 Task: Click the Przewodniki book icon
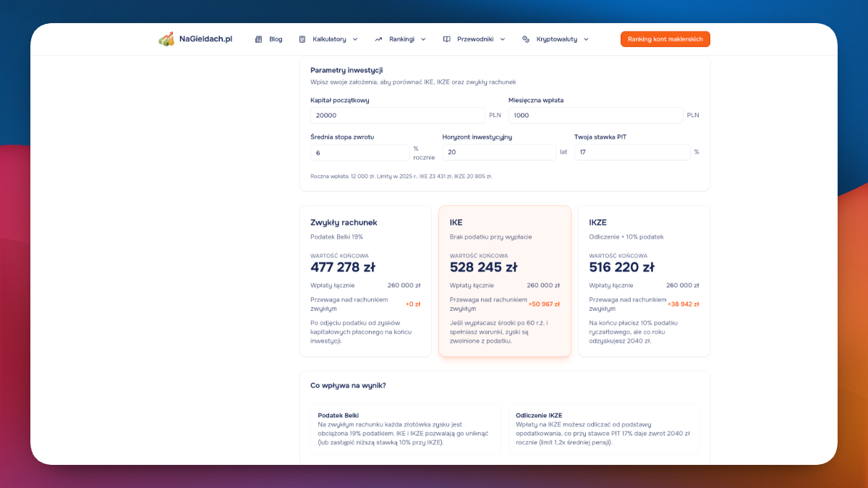(447, 39)
